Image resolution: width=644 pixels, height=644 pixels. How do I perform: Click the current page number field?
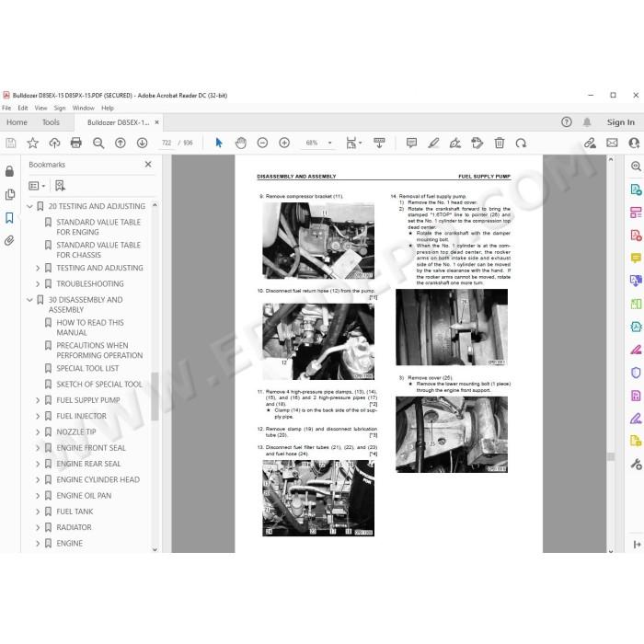(167, 143)
